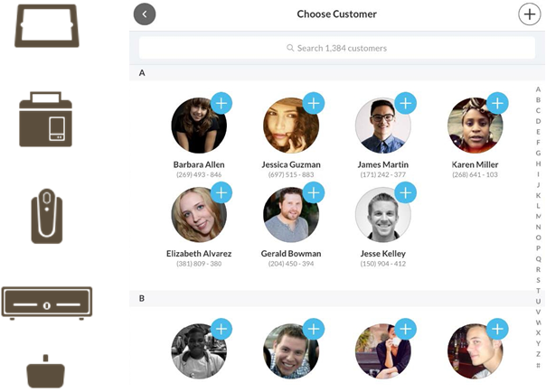Click the barcode scanner icon

click(47, 216)
